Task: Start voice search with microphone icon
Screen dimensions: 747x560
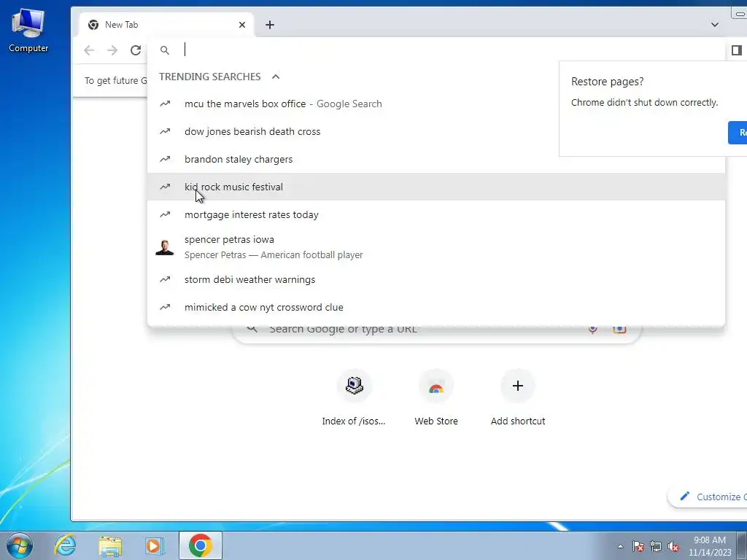Action: tap(592, 329)
